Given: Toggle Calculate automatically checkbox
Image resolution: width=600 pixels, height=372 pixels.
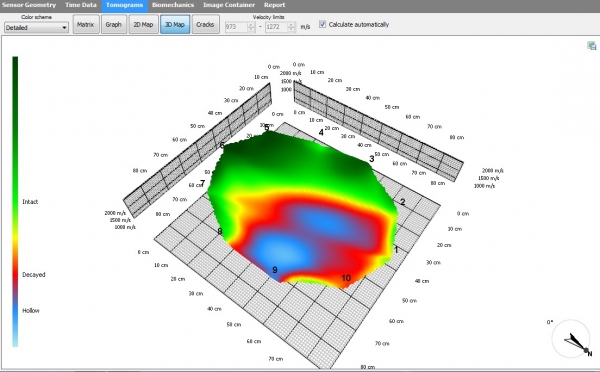Looking at the screenshot, I should tap(323, 24).
